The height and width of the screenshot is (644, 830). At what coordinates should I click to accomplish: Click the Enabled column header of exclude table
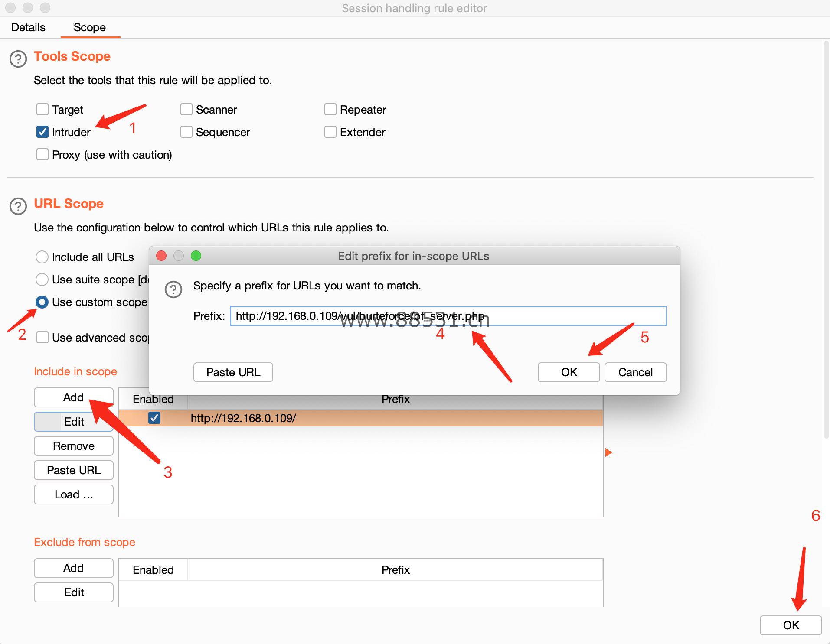tap(153, 570)
